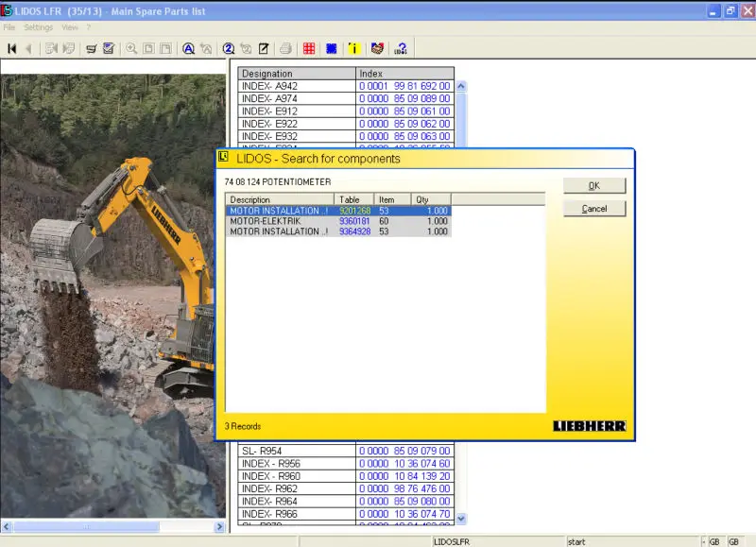Click the Qty column header
Viewport: 756px width, 547px height.
pos(431,199)
